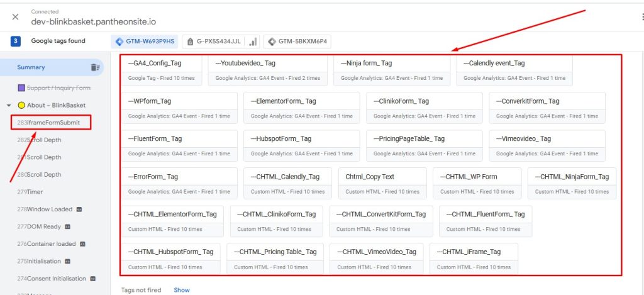This screenshot has width=644, height=295.
Task: Click Show link for tags not fired
Action: coord(181,290)
